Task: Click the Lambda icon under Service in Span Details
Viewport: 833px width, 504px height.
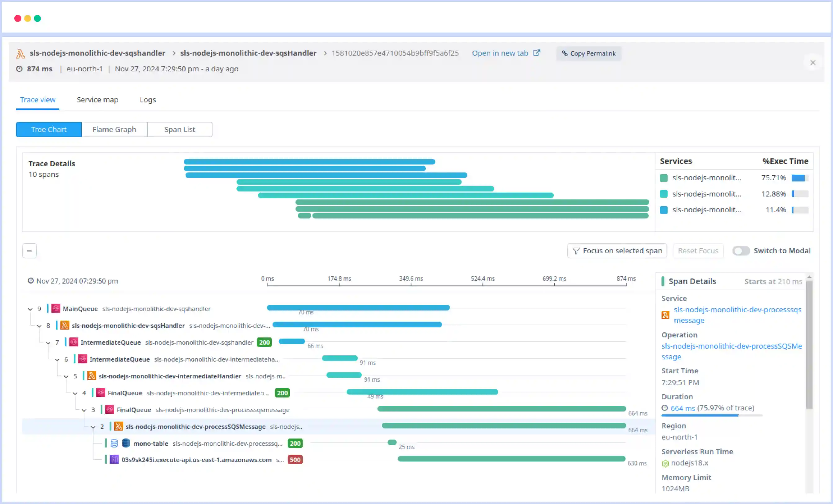Action: tap(665, 315)
